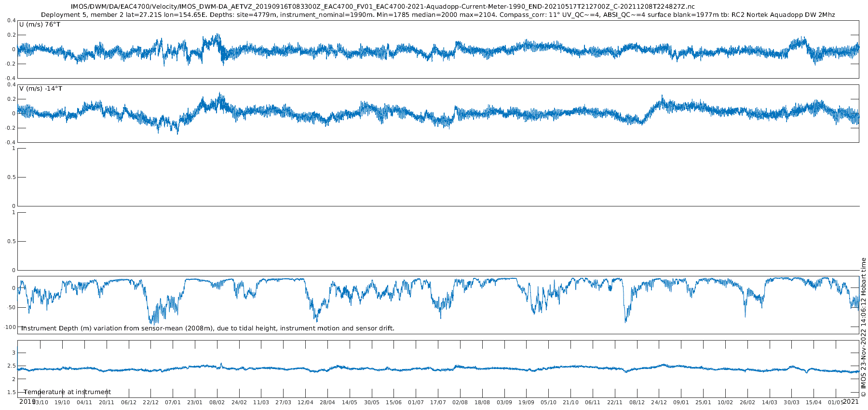Click the 2.5 tick on temperature axis
Screen dimensions: 868x410
12,366
